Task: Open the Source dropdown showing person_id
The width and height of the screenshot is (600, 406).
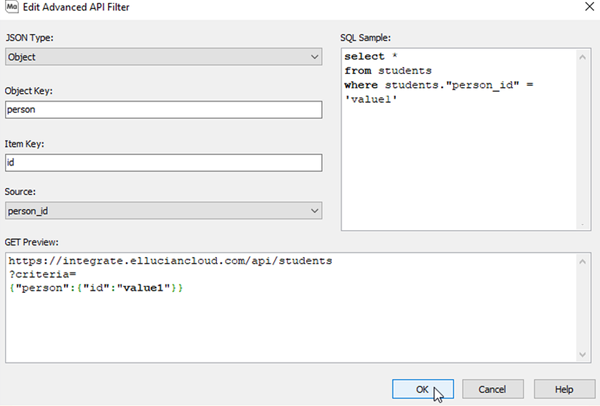Action: click(163, 211)
